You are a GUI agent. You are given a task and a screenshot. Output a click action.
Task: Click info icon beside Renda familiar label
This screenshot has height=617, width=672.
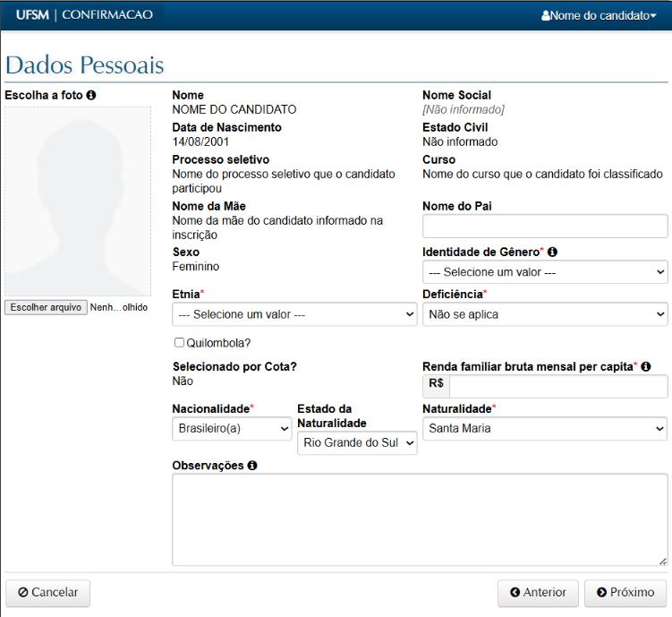point(646,366)
